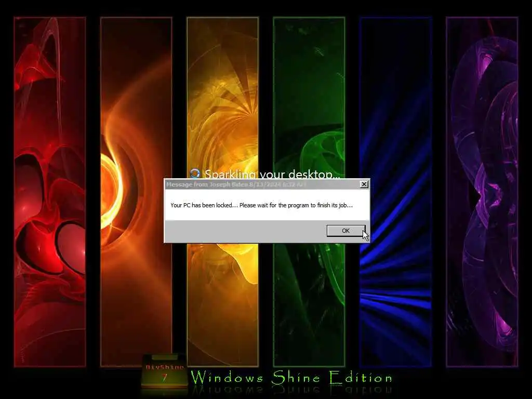Close the Message from Joseph Biden dialog
This screenshot has height=399, width=532.
tap(364, 184)
